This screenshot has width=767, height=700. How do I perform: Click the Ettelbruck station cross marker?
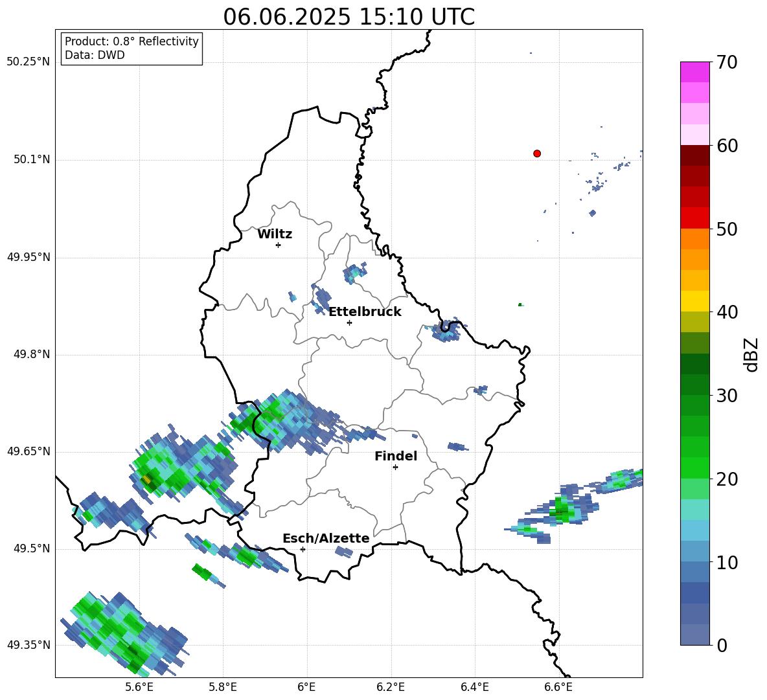click(349, 322)
